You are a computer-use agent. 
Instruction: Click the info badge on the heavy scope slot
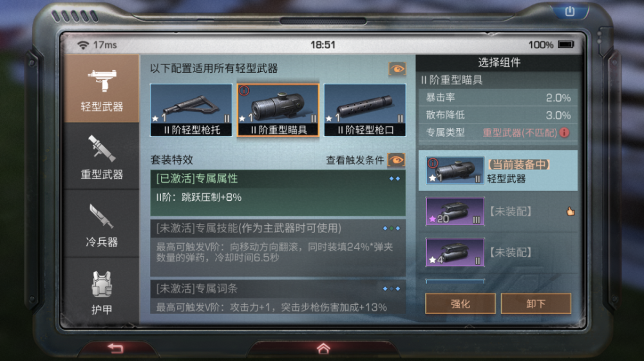[x=244, y=90]
